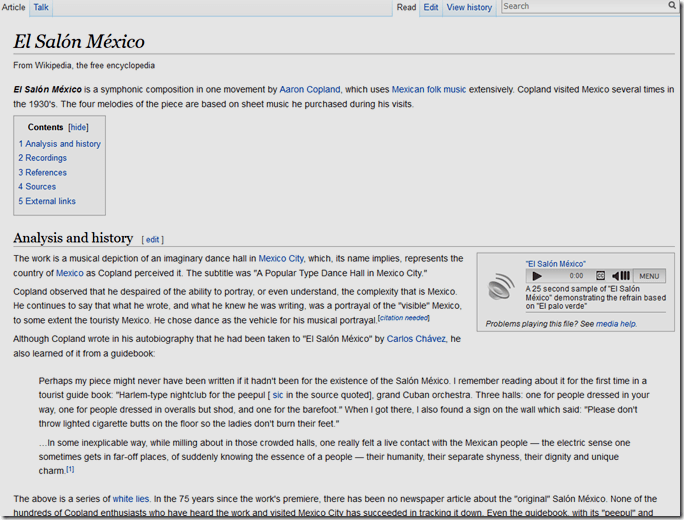684x520 pixels.
Task: Click the large speaker icon beside the sample
Action: pos(501,288)
